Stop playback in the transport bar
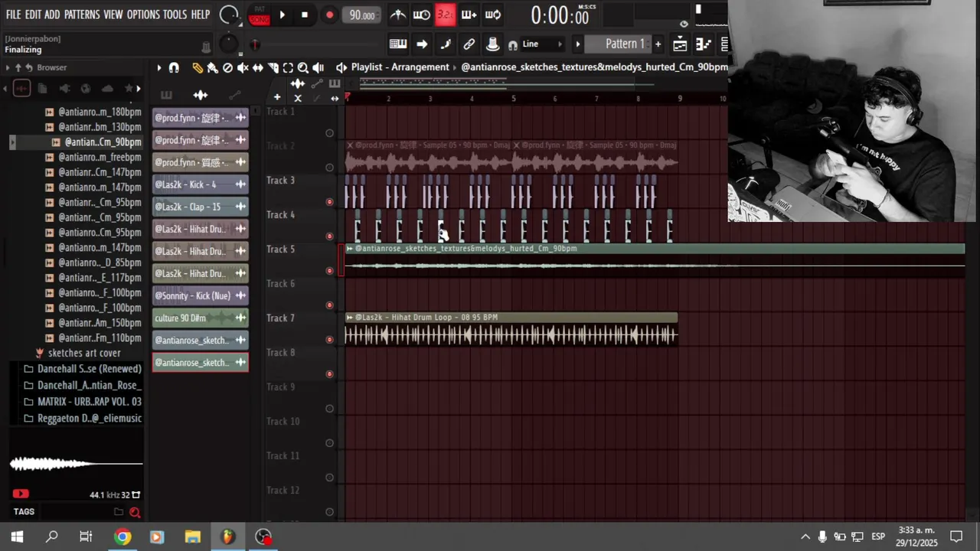The image size is (980, 551). click(x=305, y=15)
